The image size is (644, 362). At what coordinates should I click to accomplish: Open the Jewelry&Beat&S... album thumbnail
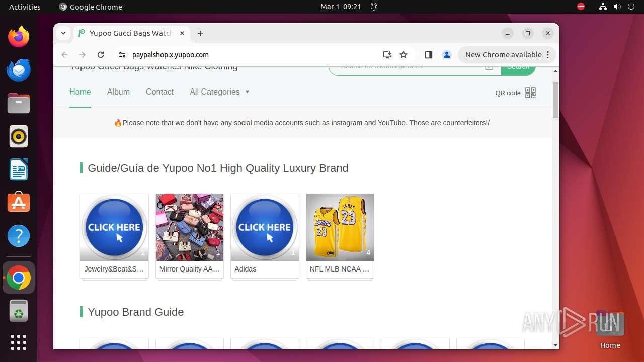(114, 227)
